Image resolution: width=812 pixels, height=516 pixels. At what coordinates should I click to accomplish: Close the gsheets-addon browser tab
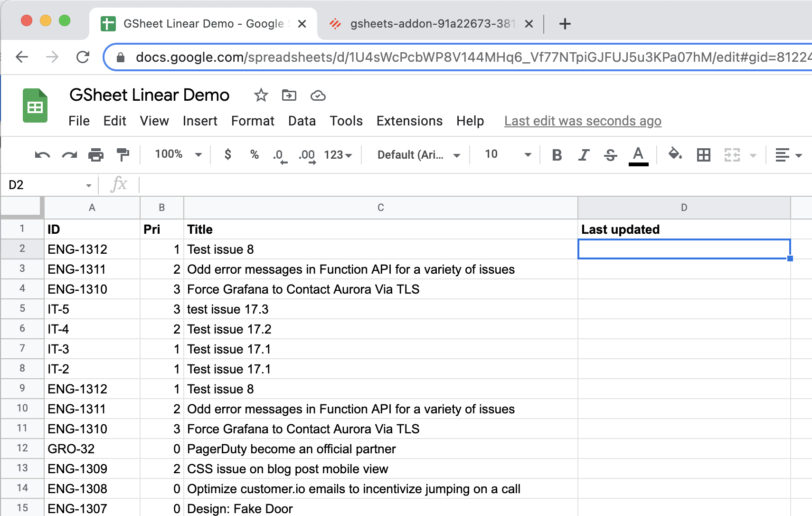click(529, 24)
